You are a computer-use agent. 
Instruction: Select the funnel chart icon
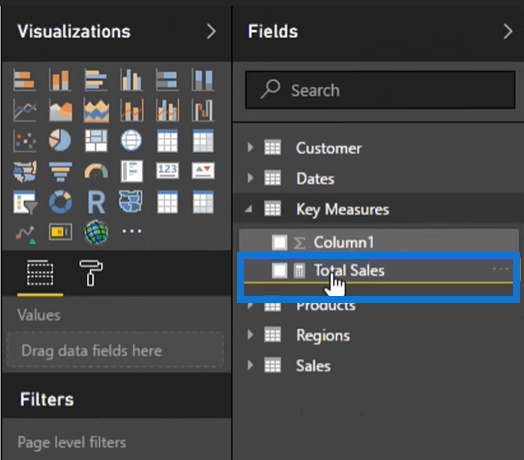60,171
